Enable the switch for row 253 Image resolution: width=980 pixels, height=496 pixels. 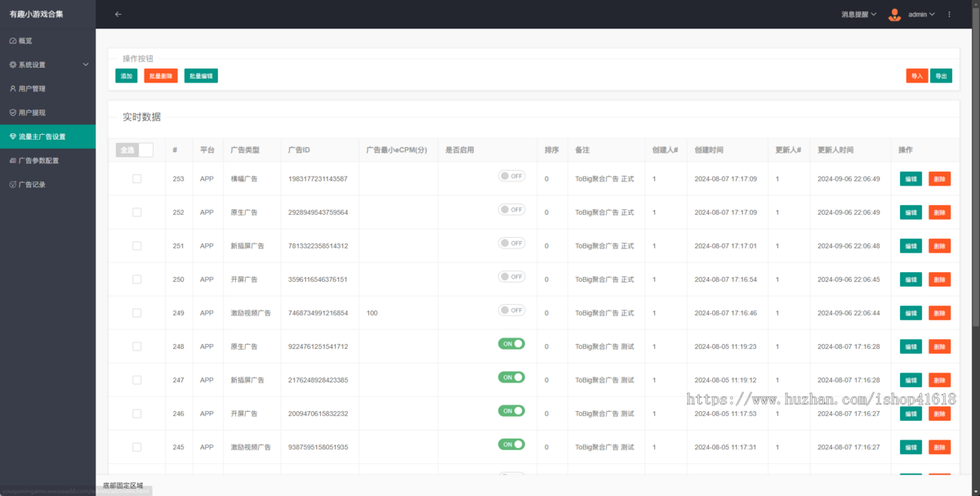click(512, 176)
